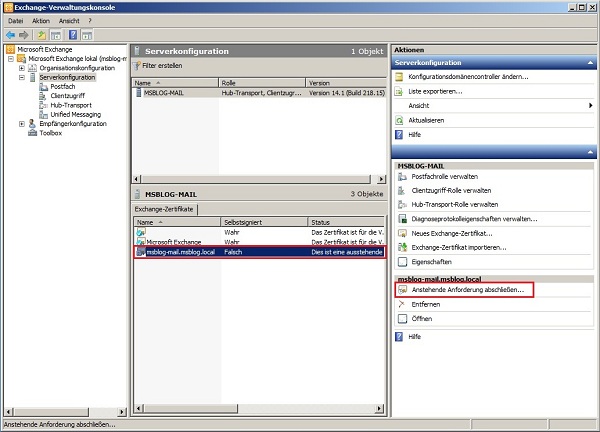Click the Neues Exchange-Zertifikat icon
The image size is (600, 432).
coord(402,233)
